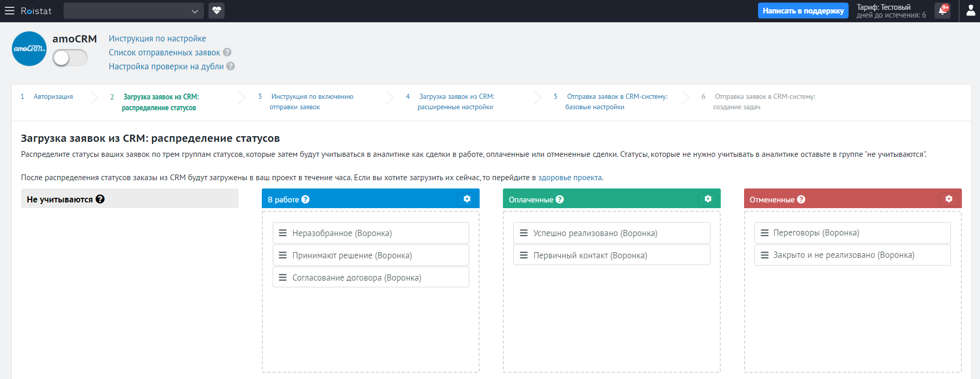
Task: Open gear settings for В работе group
Action: click(x=467, y=199)
